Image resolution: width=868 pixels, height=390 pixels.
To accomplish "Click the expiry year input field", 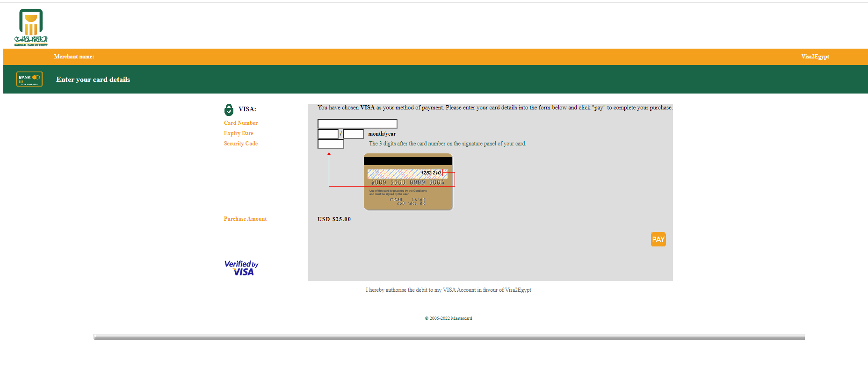I will click(353, 134).
